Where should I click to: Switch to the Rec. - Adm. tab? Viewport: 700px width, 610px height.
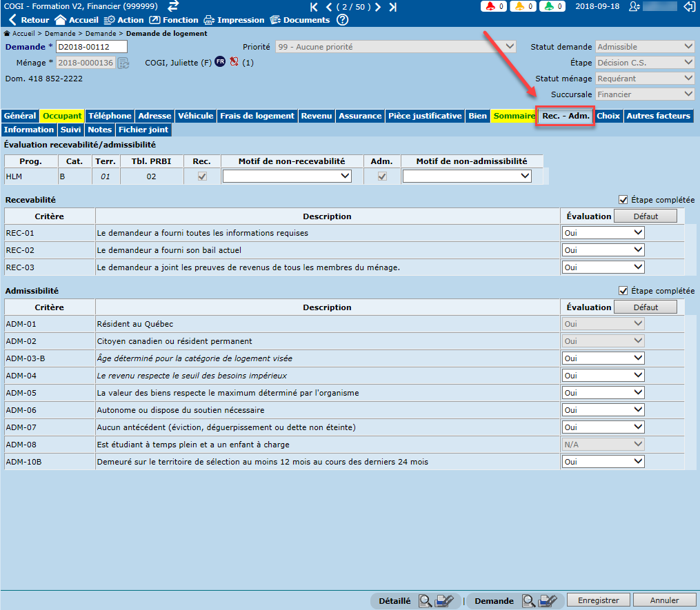(x=566, y=116)
